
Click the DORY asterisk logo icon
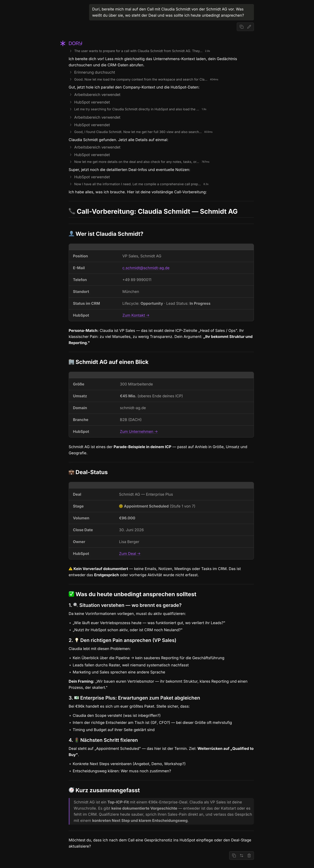pos(63,44)
